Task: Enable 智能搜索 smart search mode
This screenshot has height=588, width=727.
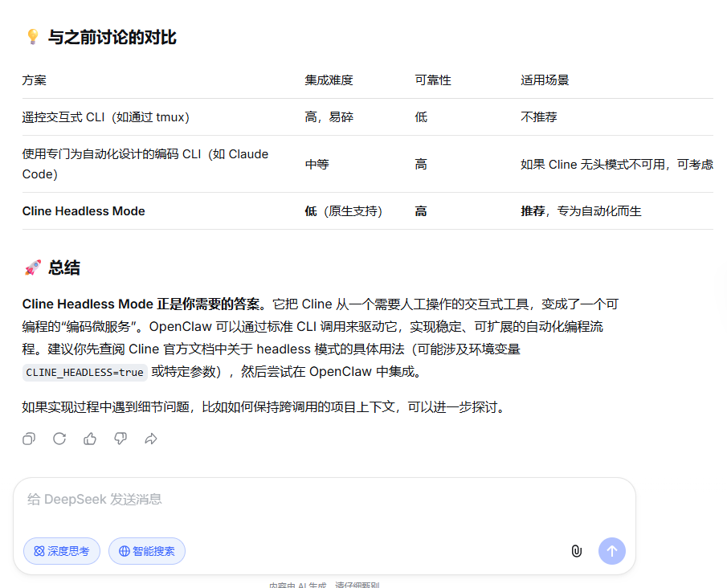Action: (x=147, y=551)
